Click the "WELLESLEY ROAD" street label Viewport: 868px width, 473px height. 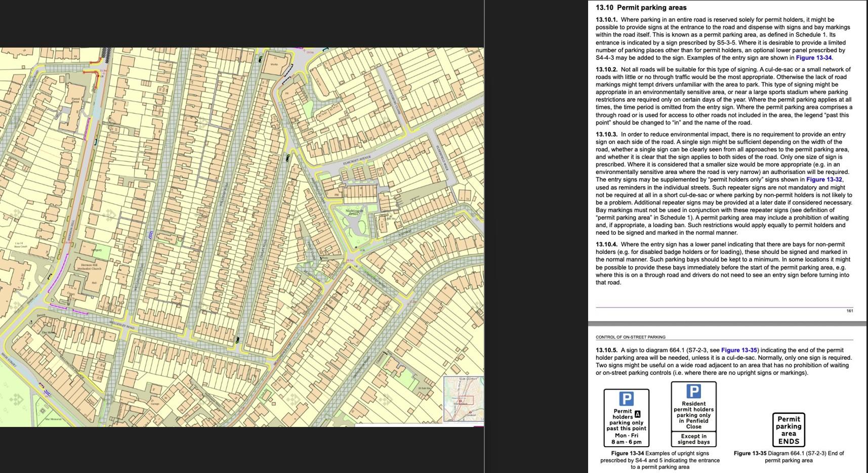tap(122, 324)
